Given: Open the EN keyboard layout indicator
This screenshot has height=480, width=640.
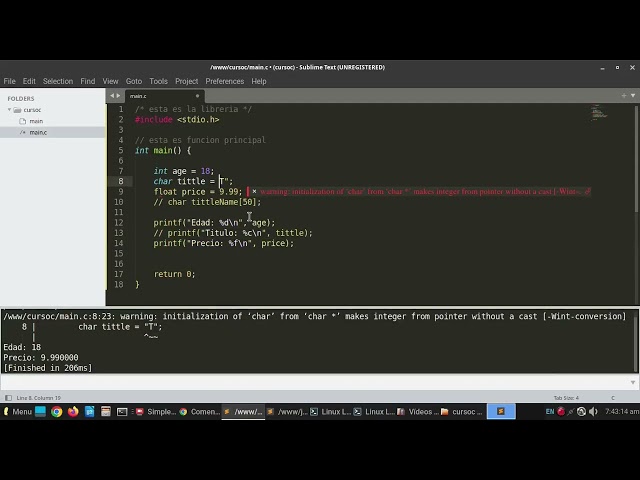Looking at the screenshot, I should (x=550, y=411).
